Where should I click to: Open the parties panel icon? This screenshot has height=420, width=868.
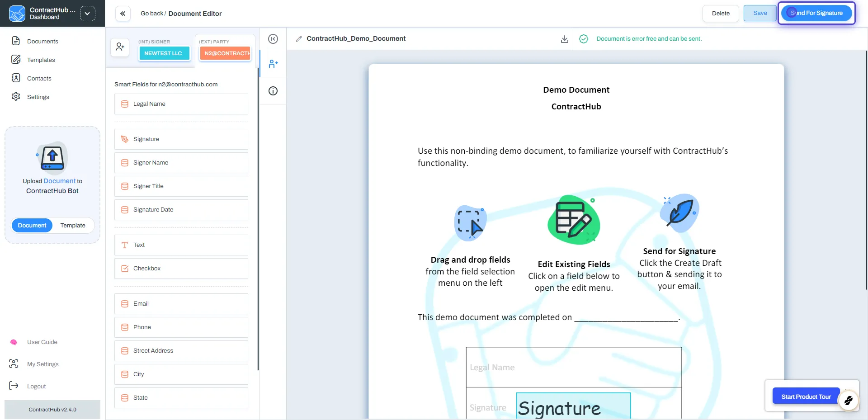[273, 64]
